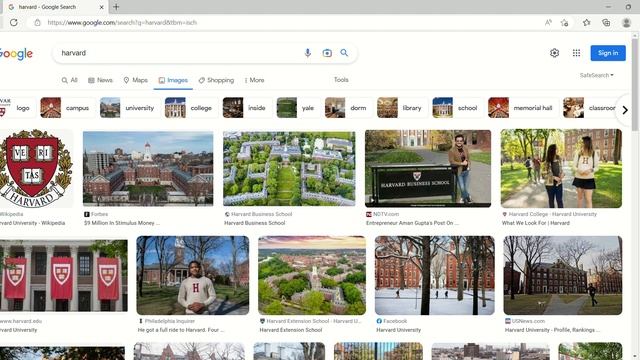This screenshot has width=640, height=360.
Task: Open the Harvard Extension School aerial image
Action: click(312, 275)
